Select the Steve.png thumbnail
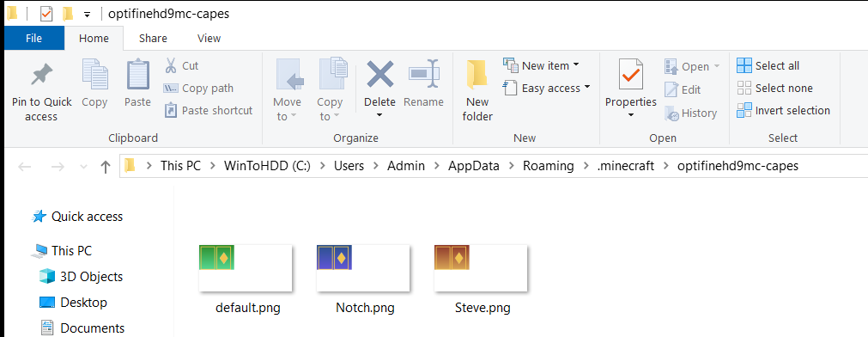This screenshot has width=868, height=337. pyautogui.click(x=481, y=268)
